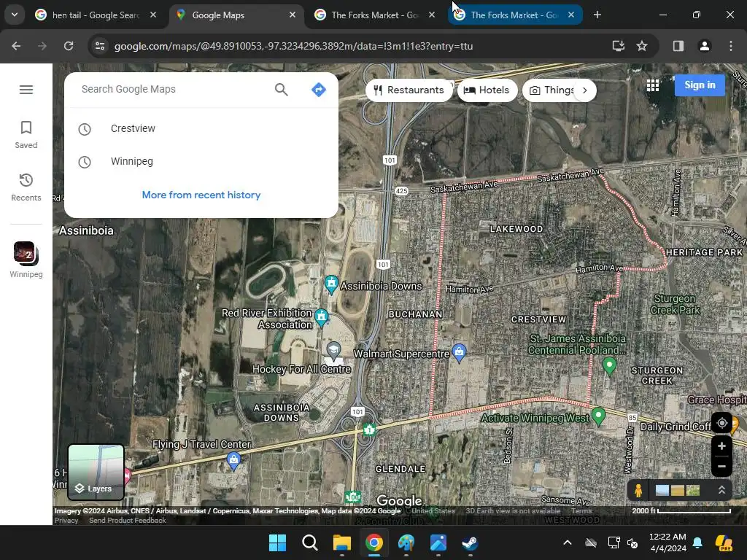
Task: Go back in browser history
Action: click(16, 46)
